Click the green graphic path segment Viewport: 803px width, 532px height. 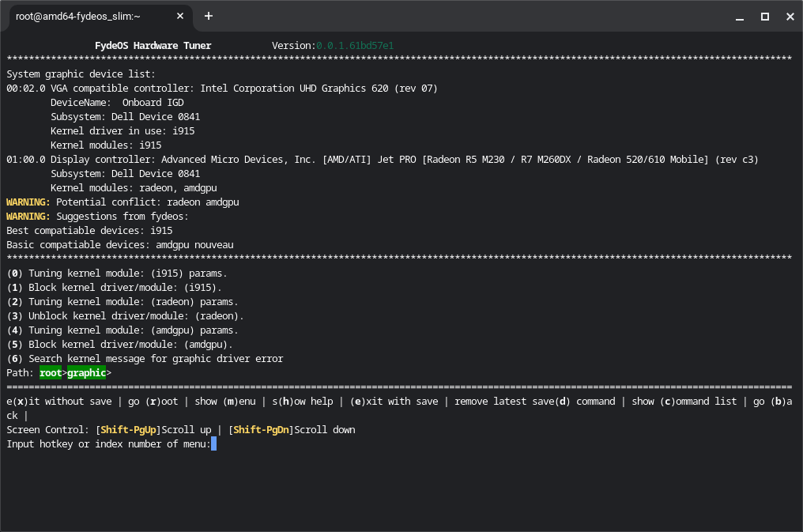coord(87,373)
